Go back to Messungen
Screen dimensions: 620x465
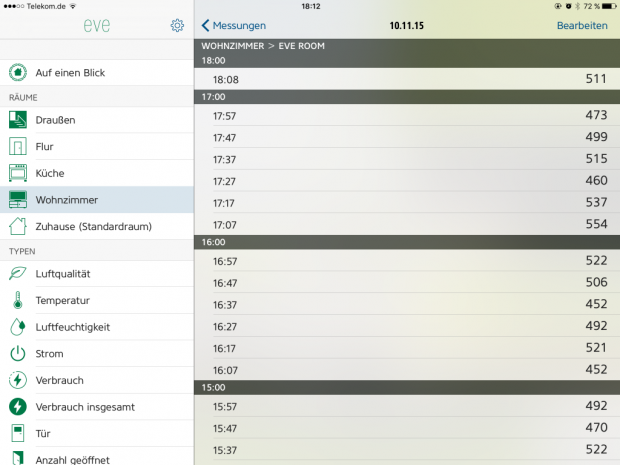(x=233, y=25)
